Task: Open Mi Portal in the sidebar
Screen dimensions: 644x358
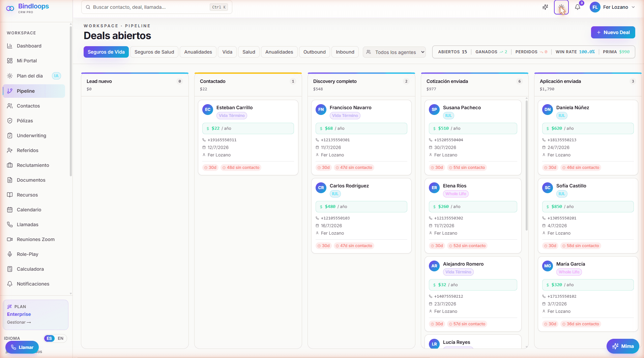Action: [x=34, y=61]
